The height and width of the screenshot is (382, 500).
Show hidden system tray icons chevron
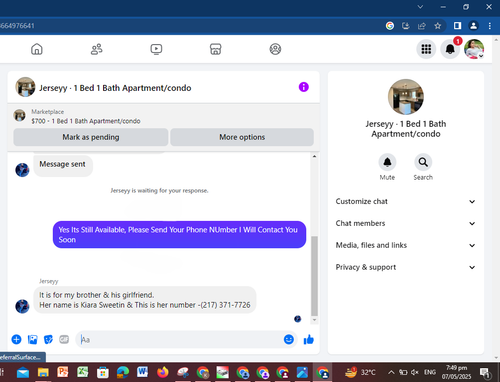[x=391, y=372]
